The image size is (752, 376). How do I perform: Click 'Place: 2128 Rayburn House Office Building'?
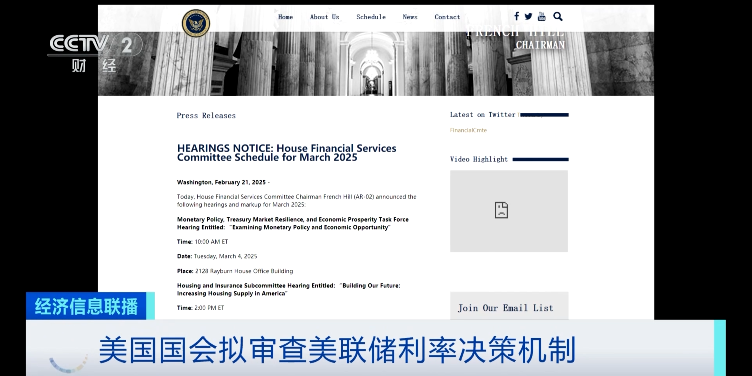click(x=235, y=271)
